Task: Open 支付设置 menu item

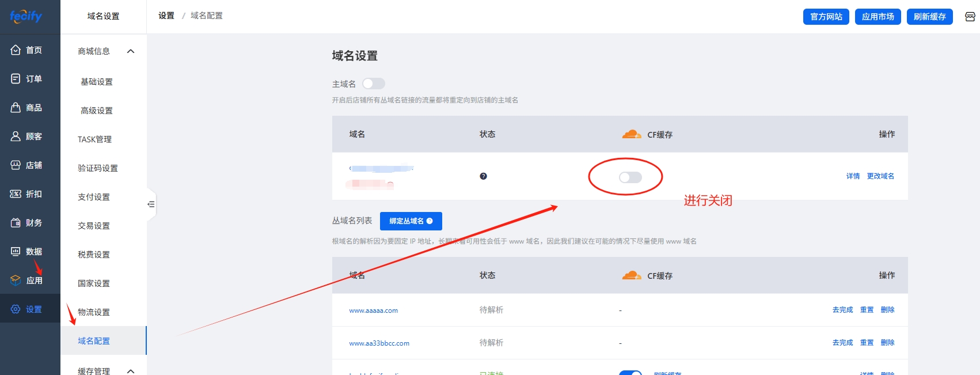Action: (x=94, y=197)
